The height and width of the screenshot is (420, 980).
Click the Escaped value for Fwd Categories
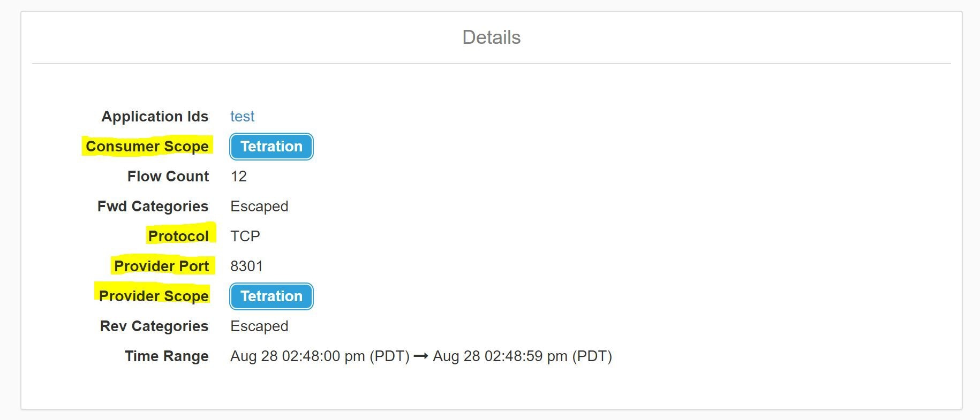[x=259, y=206]
